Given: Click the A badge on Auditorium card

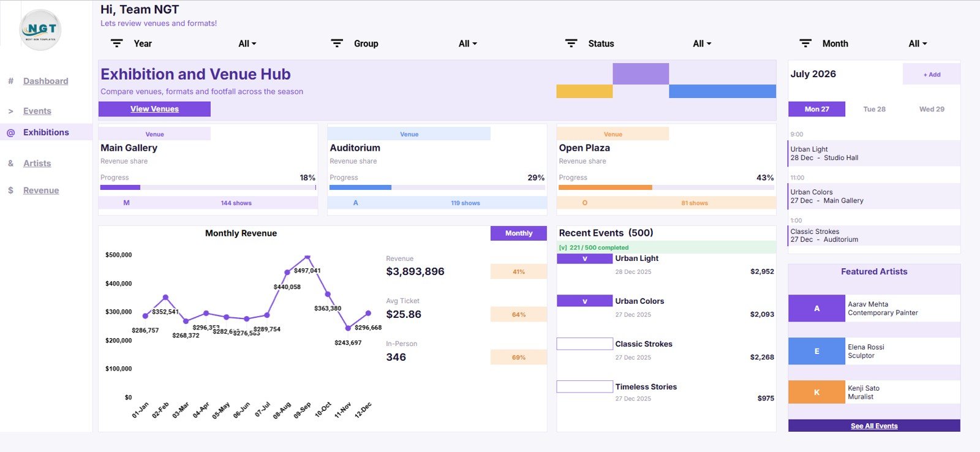Looking at the screenshot, I should [x=355, y=203].
